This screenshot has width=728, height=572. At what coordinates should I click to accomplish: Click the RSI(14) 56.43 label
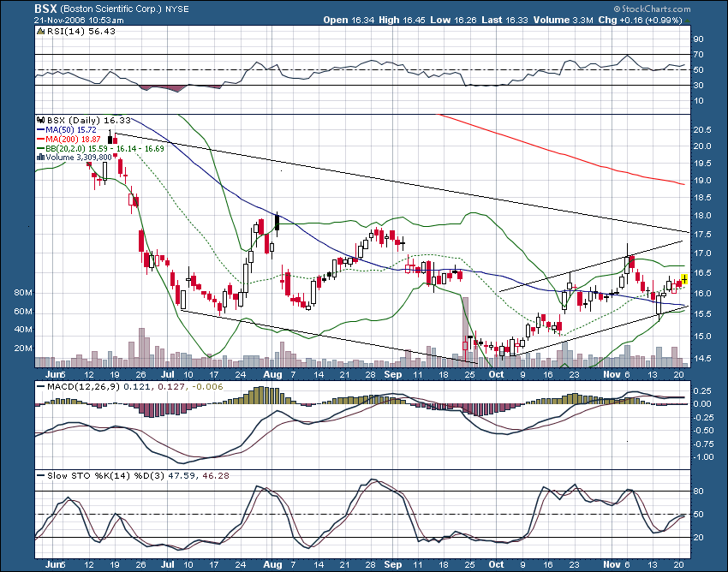point(81,32)
